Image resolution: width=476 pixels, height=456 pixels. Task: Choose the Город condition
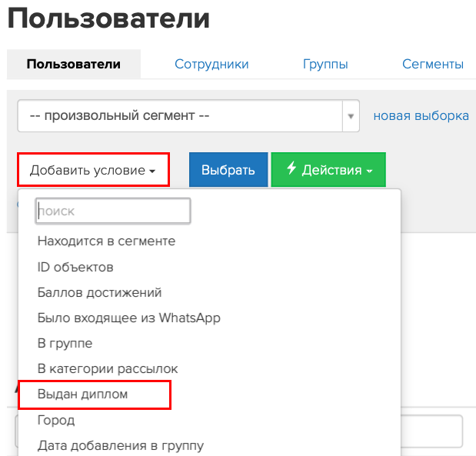[56, 420]
